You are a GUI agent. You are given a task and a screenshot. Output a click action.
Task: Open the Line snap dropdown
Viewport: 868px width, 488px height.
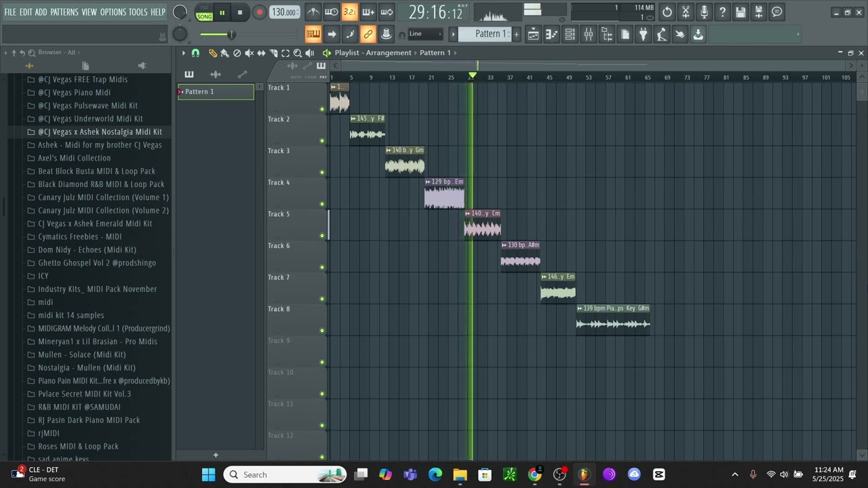coord(425,34)
